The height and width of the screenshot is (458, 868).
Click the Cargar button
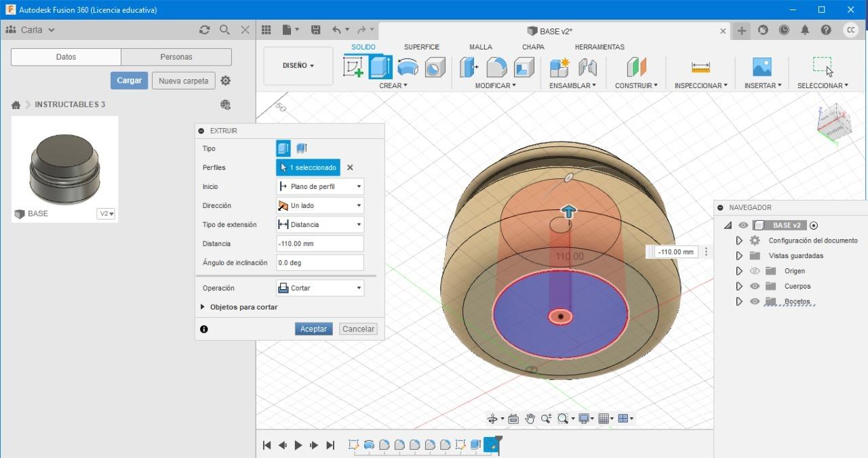(x=129, y=81)
